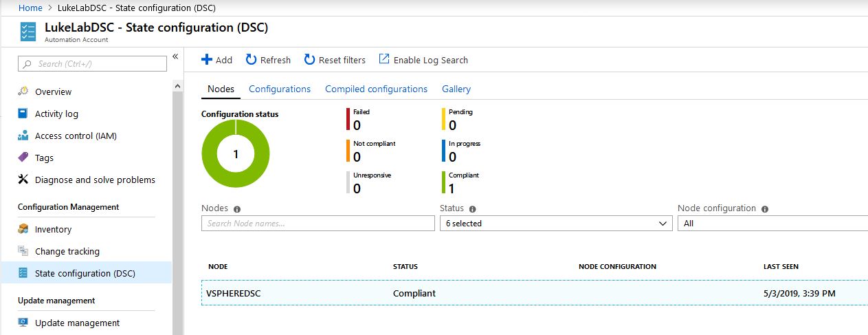Open the Node configuration dropdown showing All
Screen dimensions: 868x335
point(772,224)
